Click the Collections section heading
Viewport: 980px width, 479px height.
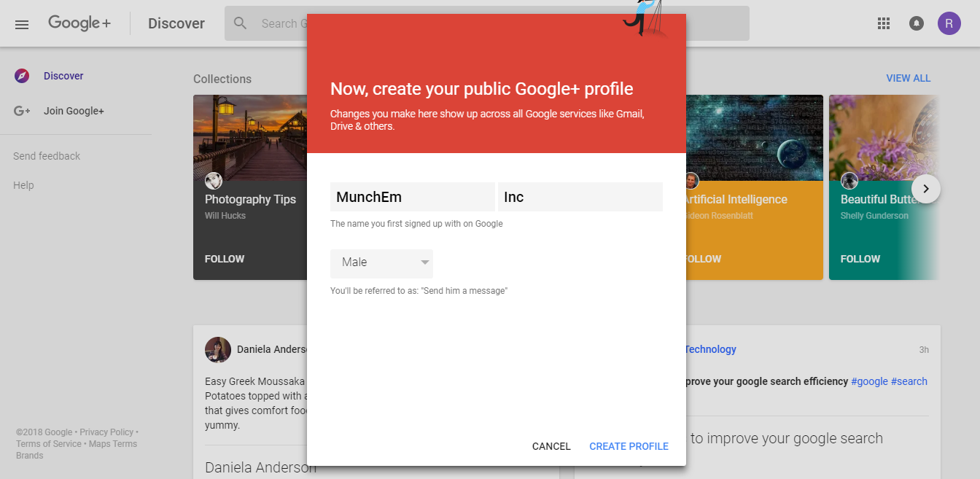[x=222, y=79]
